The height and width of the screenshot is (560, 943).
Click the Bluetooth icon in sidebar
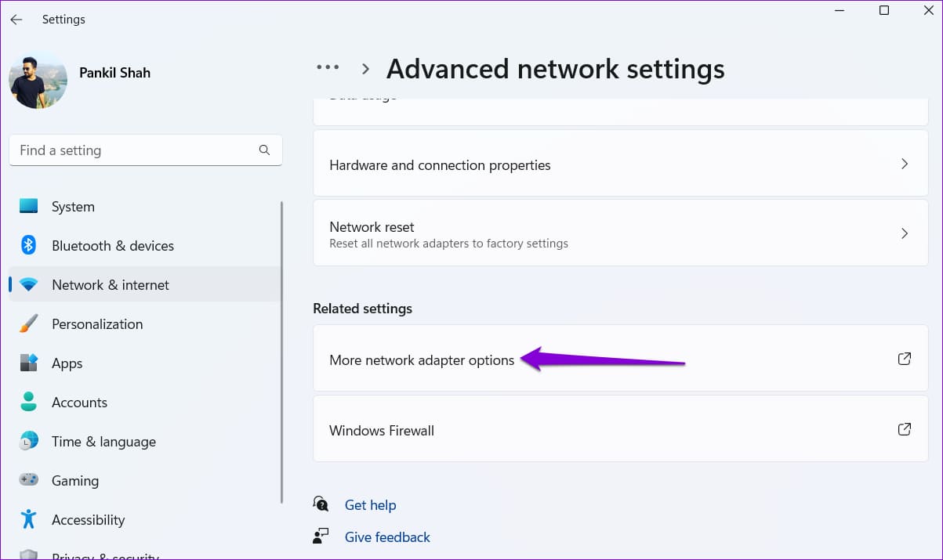29,245
